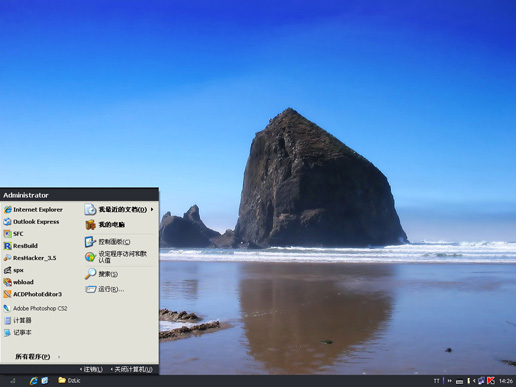Open the 计算器 calculator entry
The width and height of the screenshot is (516, 387).
click(18, 320)
